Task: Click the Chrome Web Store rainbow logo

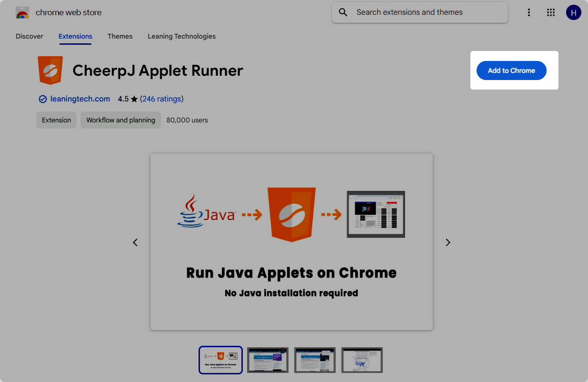Action: point(22,13)
